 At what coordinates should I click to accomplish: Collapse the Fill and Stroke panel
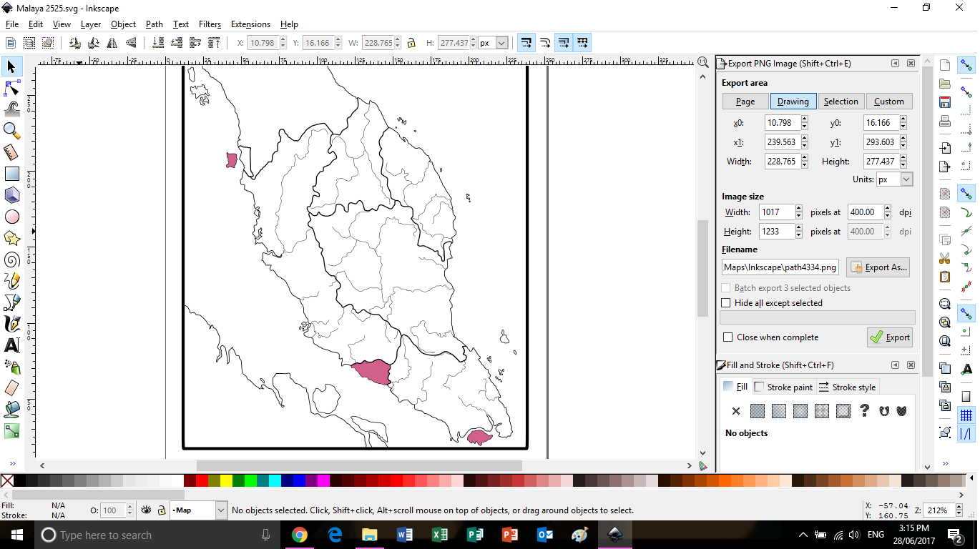click(x=896, y=365)
